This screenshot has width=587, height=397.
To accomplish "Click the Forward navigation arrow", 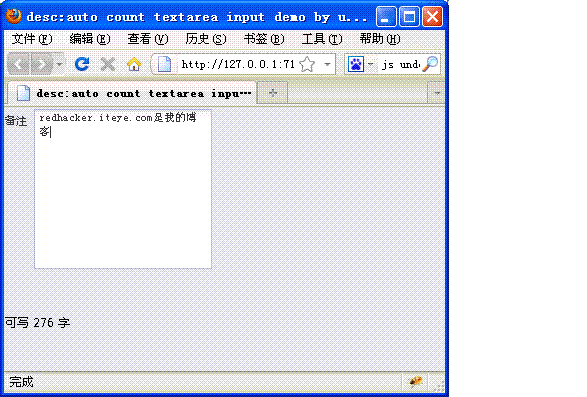I will click(x=42, y=64).
